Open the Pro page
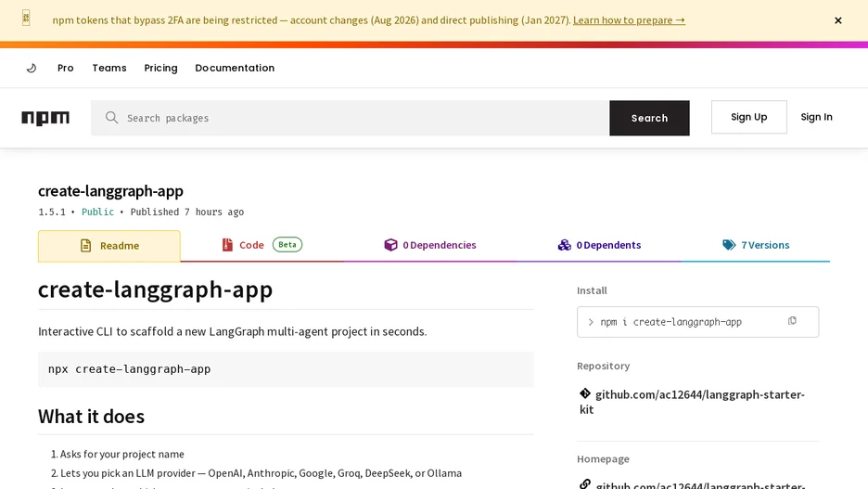868x489 pixels. coord(65,68)
